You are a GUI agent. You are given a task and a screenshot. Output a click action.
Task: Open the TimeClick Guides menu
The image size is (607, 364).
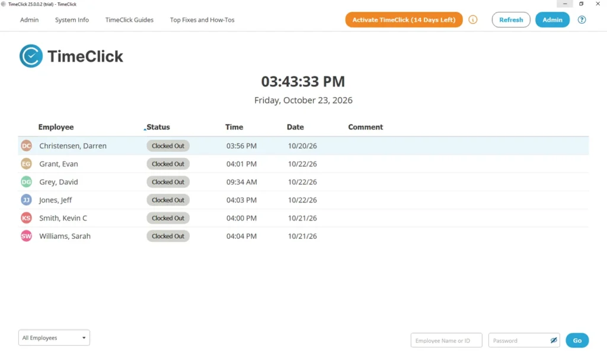pyautogui.click(x=129, y=20)
